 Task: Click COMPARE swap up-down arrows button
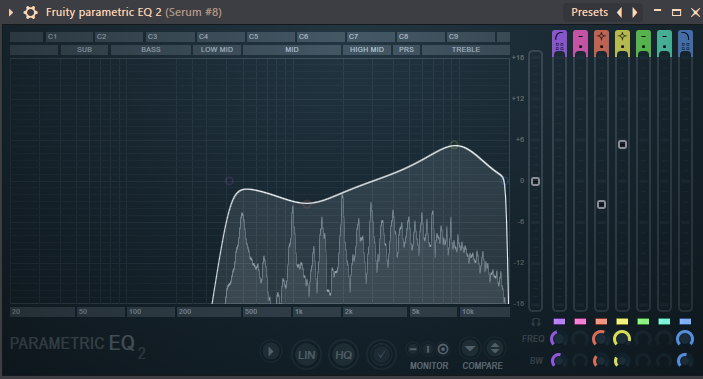pyautogui.click(x=495, y=348)
